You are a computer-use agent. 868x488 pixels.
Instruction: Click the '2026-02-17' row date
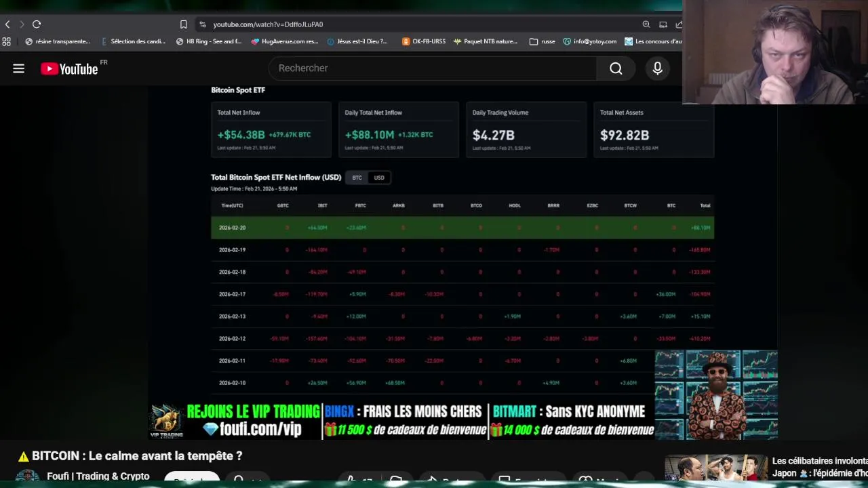point(232,294)
